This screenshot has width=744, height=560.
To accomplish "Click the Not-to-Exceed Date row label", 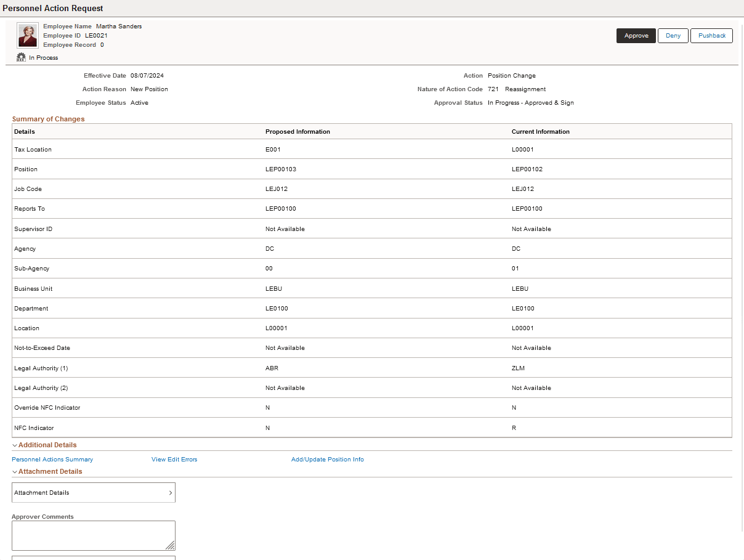I will point(42,348).
